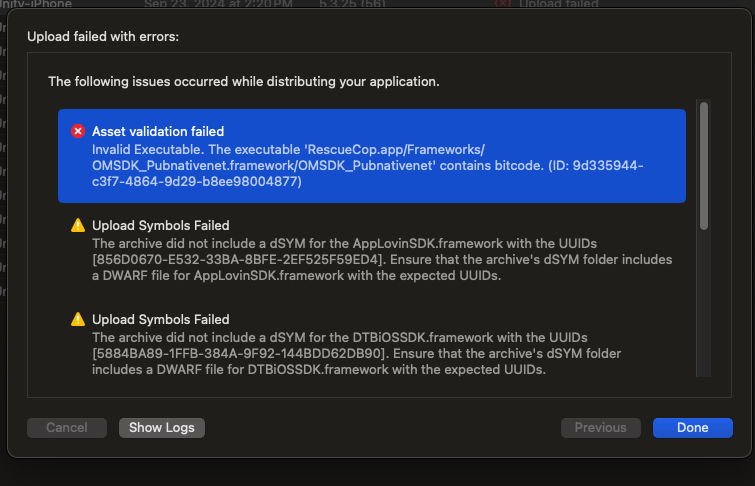The image size is (755, 486).
Task: Click the warning icon next to DTBiOSSDK symbols failure
Action: tap(78, 319)
